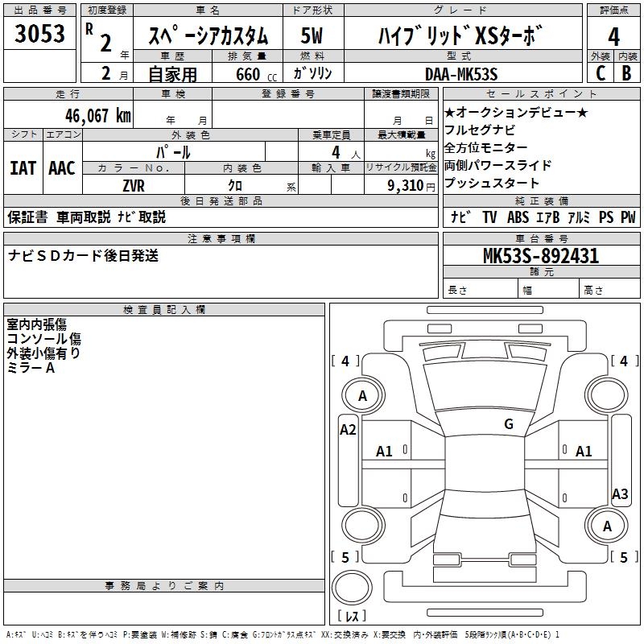Click the shift type IAT
This screenshot has width=644, height=644.
(x=23, y=168)
